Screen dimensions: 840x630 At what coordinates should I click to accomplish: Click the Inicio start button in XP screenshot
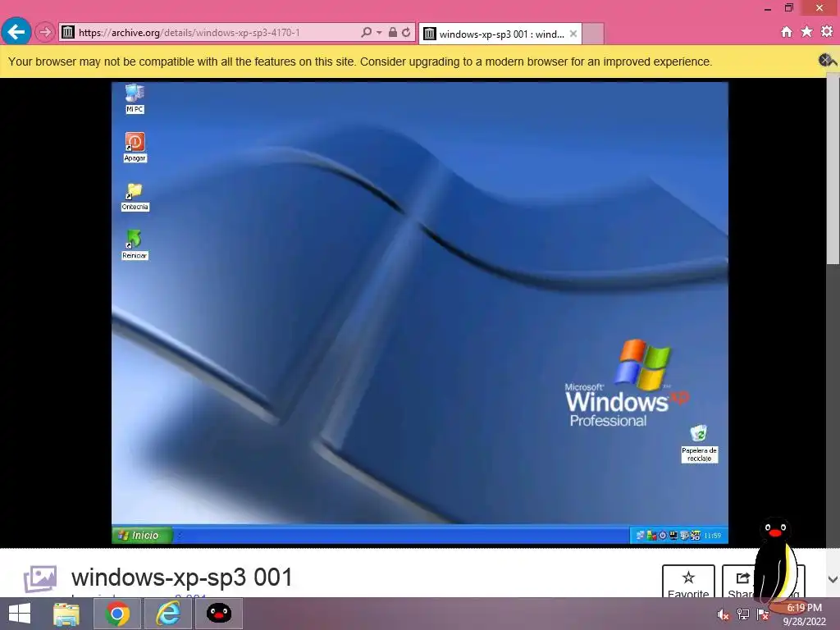pos(141,535)
